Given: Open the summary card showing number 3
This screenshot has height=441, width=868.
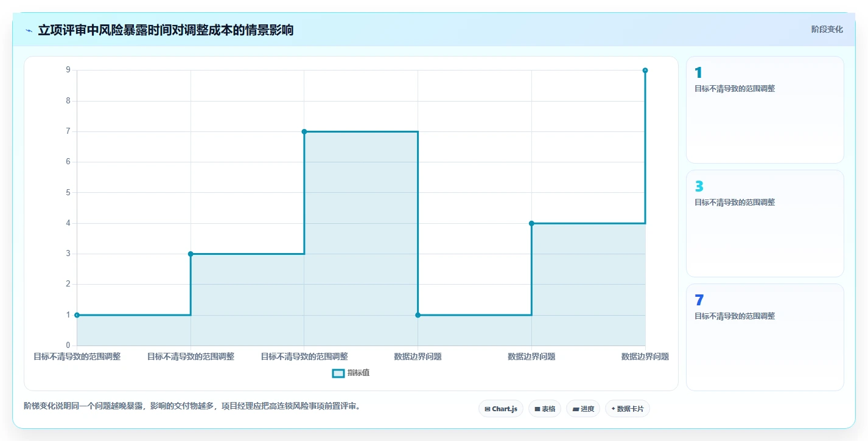Looking at the screenshot, I should click(x=765, y=223).
